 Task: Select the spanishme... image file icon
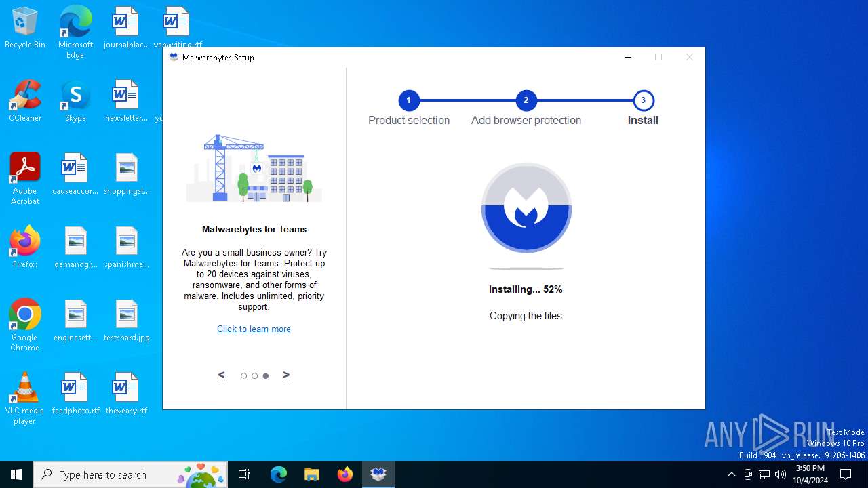[125, 248]
